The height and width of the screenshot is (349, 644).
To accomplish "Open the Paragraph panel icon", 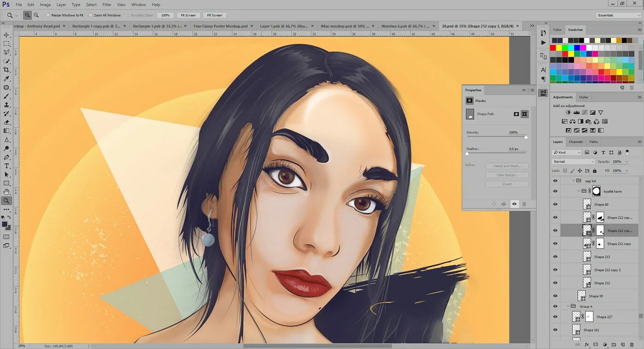I will [543, 79].
